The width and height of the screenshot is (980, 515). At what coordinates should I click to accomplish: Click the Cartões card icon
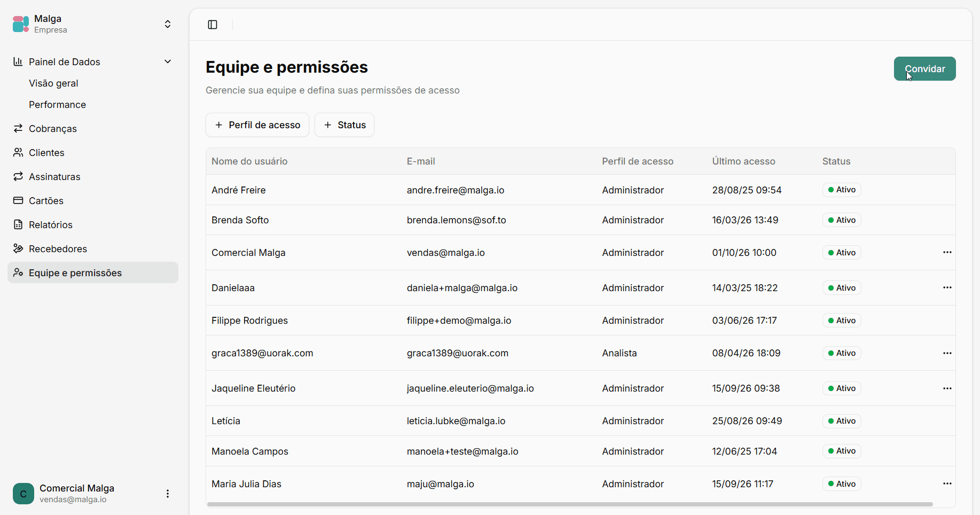click(18, 200)
